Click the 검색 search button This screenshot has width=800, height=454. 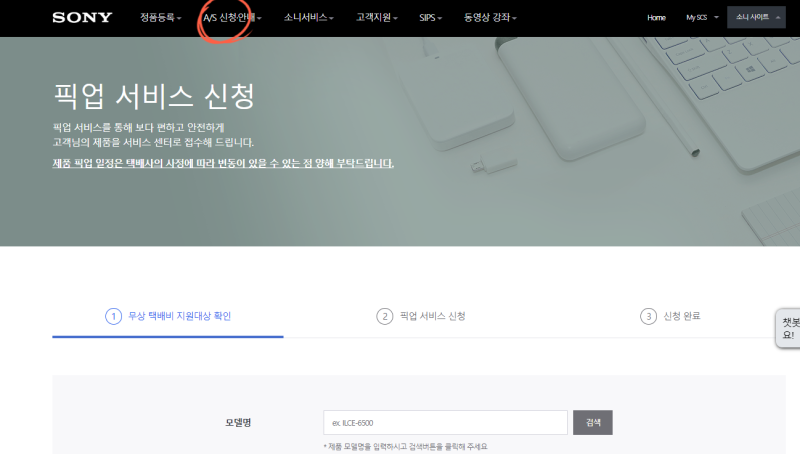[x=593, y=422]
